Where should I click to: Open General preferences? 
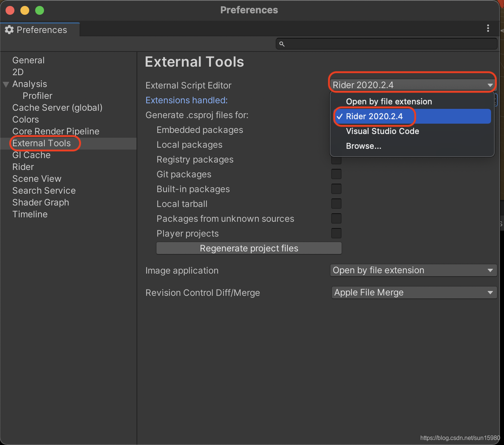(x=28, y=60)
